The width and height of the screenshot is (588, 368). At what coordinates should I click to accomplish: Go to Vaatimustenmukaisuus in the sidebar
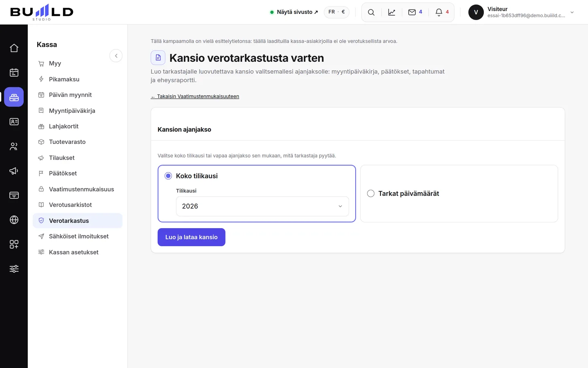[78, 189]
